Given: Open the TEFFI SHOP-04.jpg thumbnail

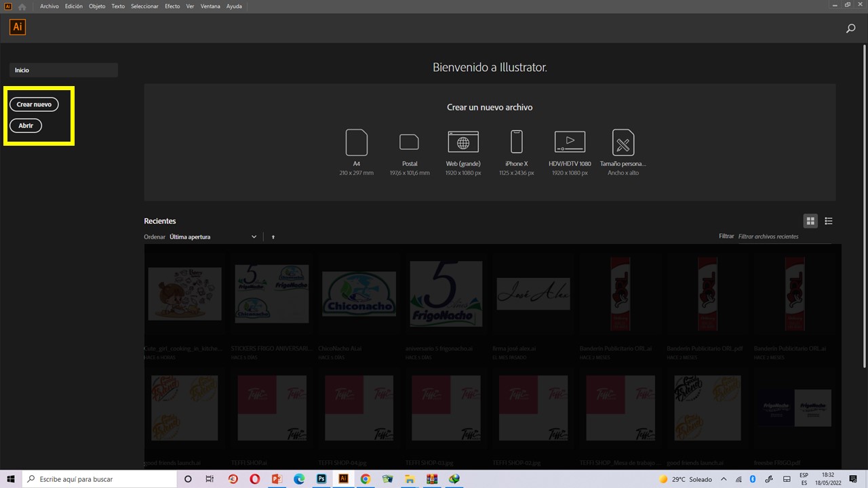Looking at the screenshot, I should 359,408.
